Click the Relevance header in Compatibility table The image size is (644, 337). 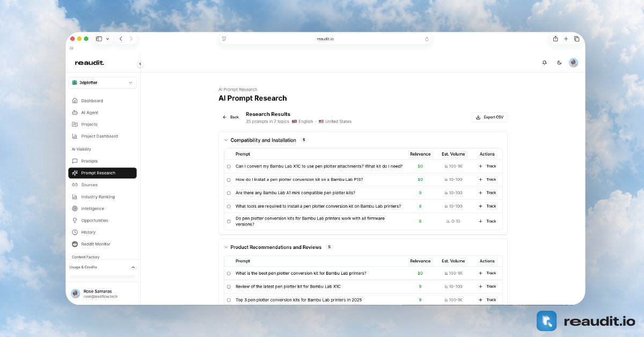tap(420, 154)
